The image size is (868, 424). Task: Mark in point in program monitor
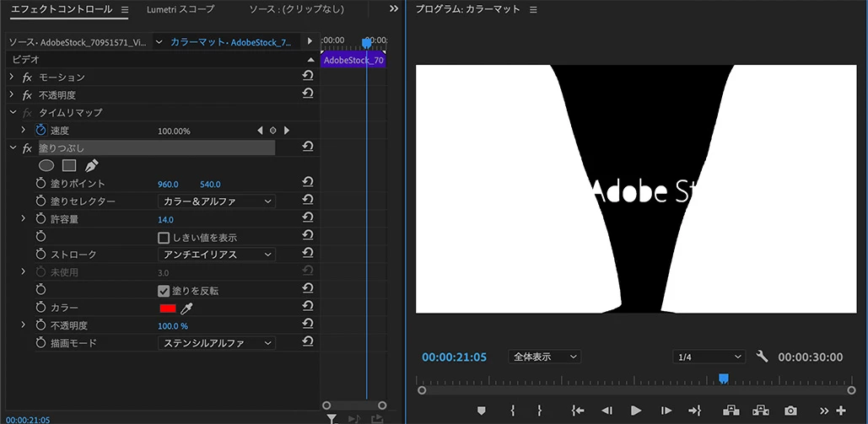tap(513, 411)
